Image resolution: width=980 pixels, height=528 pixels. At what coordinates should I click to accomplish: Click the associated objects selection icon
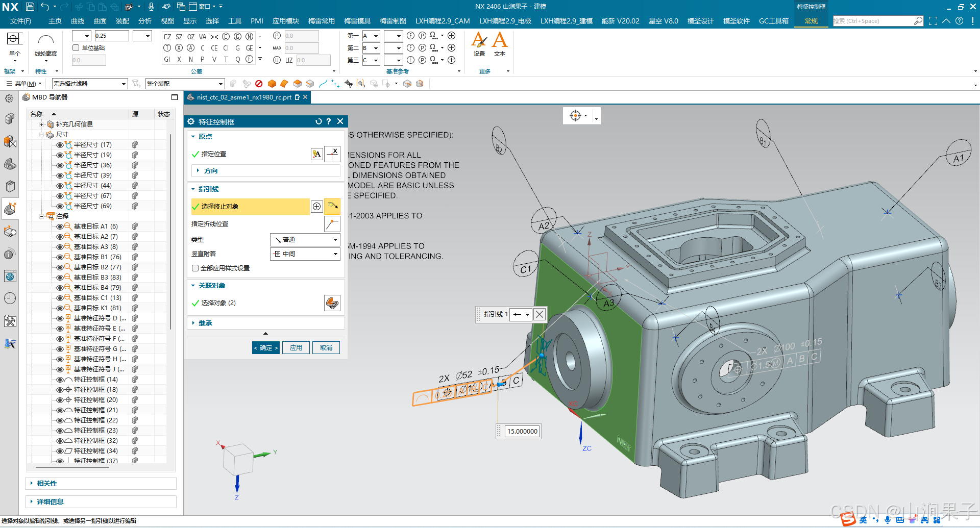coord(332,303)
